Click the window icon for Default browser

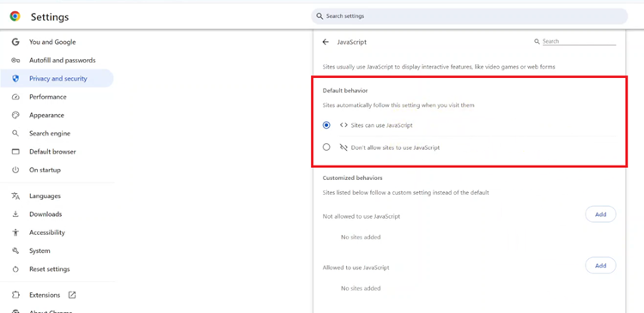[15, 152]
